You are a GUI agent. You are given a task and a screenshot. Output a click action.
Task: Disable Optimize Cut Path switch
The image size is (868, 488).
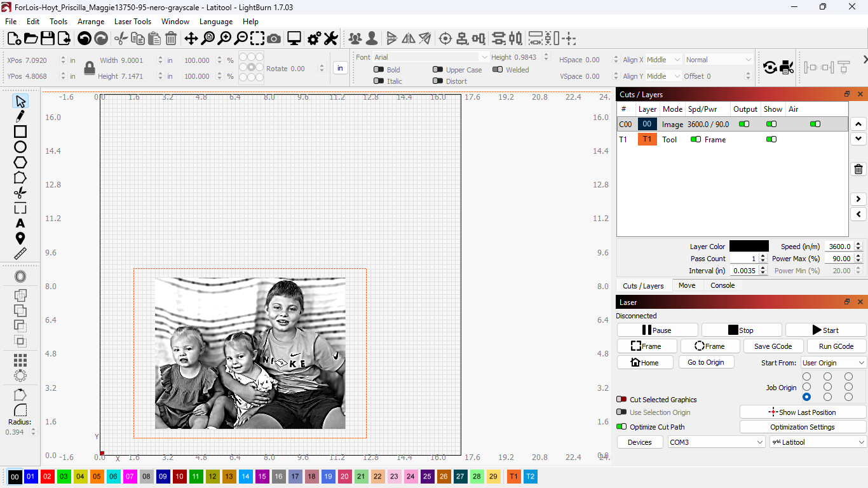pyautogui.click(x=621, y=427)
